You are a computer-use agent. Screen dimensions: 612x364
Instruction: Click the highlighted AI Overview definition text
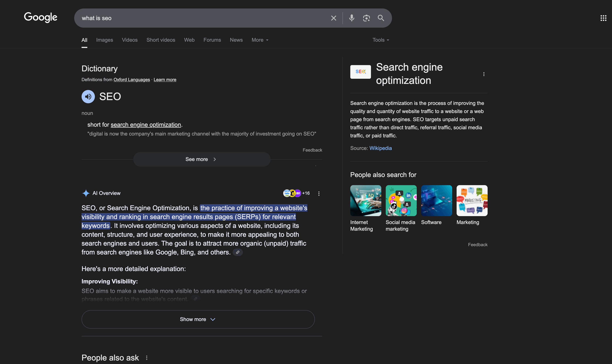[194, 217]
